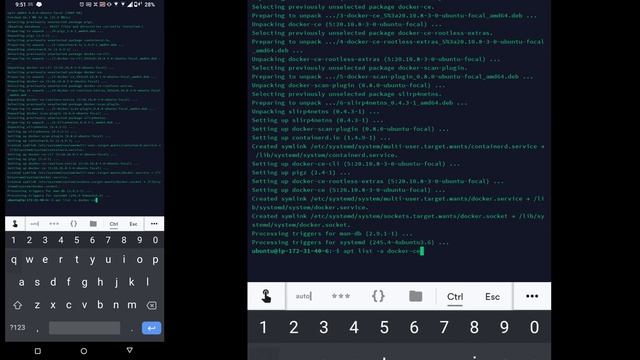Tap the comma key on the phone keyboard
Viewport: 640px width, 360px height.
click(37, 330)
